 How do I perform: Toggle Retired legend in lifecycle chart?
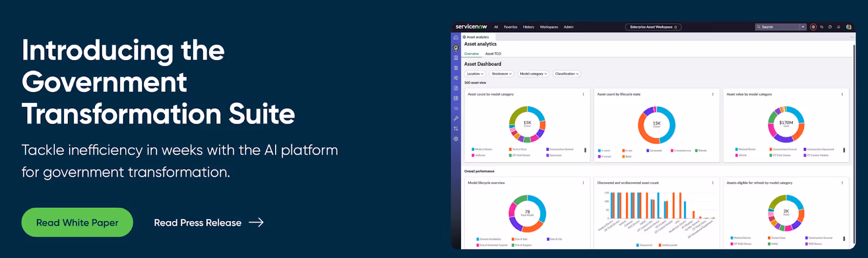701,151
